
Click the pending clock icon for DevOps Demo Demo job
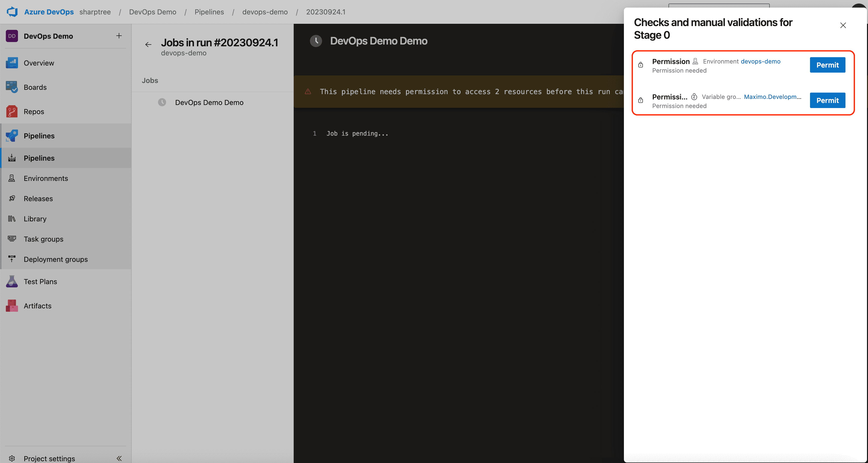click(x=162, y=102)
